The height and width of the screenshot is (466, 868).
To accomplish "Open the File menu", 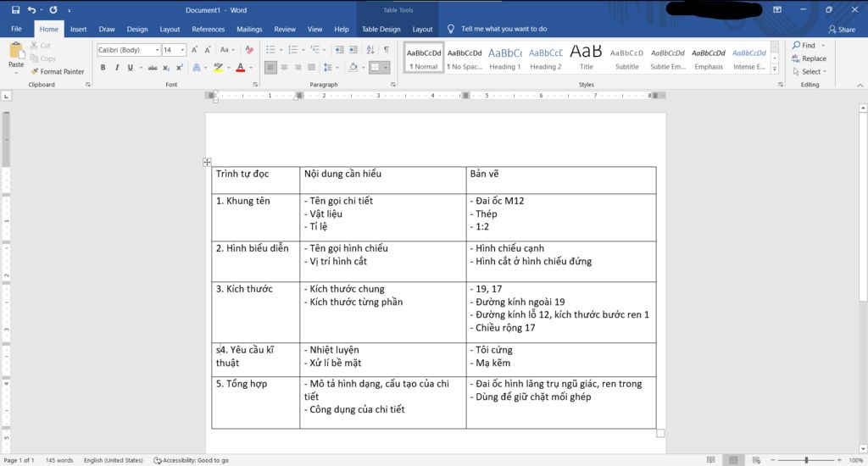I will pyautogui.click(x=17, y=29).
